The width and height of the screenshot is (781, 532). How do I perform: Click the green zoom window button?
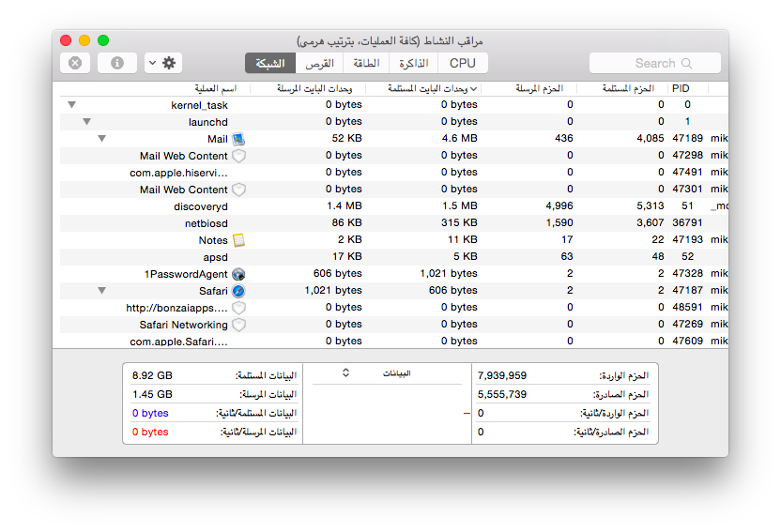[x=103, y=40]
